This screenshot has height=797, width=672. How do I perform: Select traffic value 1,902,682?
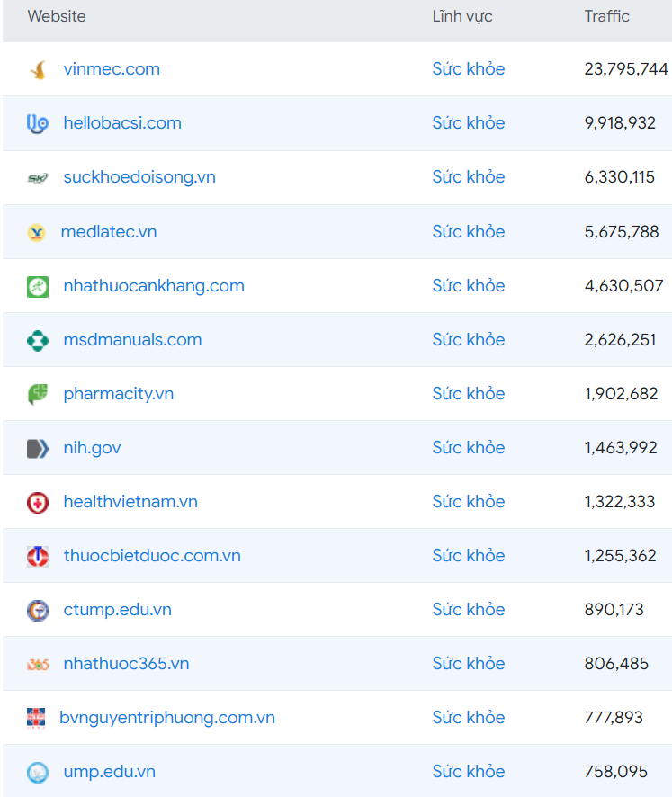coord(621,393)
